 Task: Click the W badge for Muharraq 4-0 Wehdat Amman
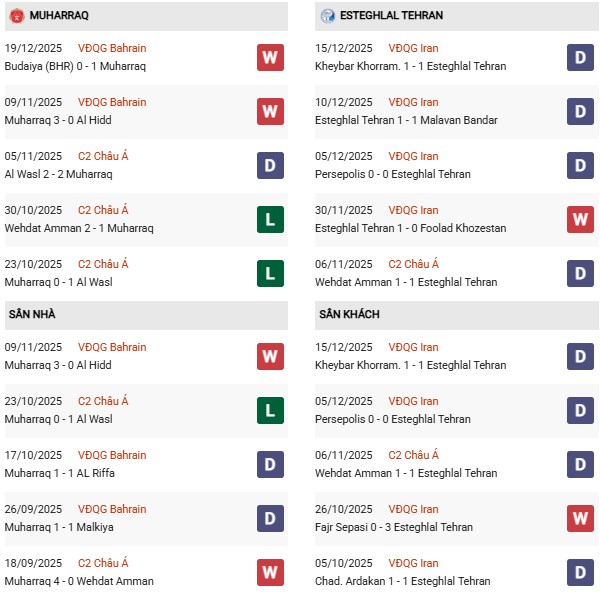(270, 572)
